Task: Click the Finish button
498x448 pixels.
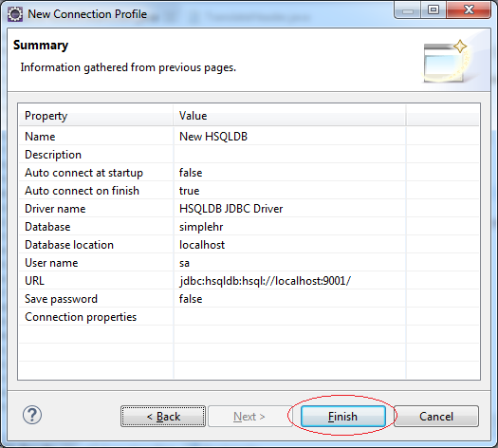Action: coord(343,416)
